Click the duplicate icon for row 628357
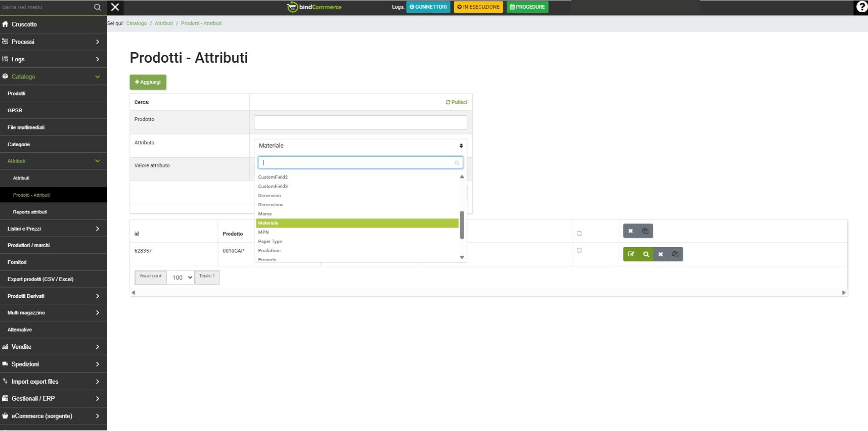 pyautogui.click(x=675, y=254)
